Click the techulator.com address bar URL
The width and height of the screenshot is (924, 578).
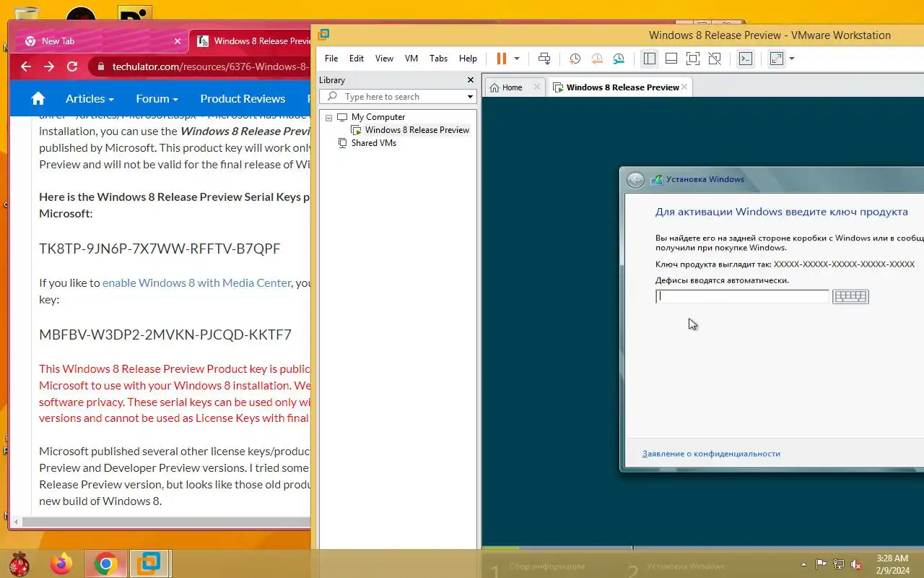tap(211, 66)
